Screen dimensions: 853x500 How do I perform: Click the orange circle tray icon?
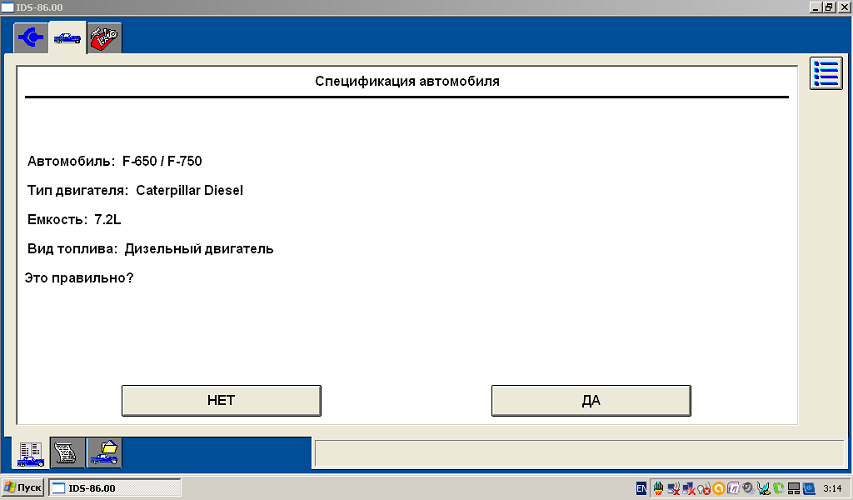(x=719, y=489)
